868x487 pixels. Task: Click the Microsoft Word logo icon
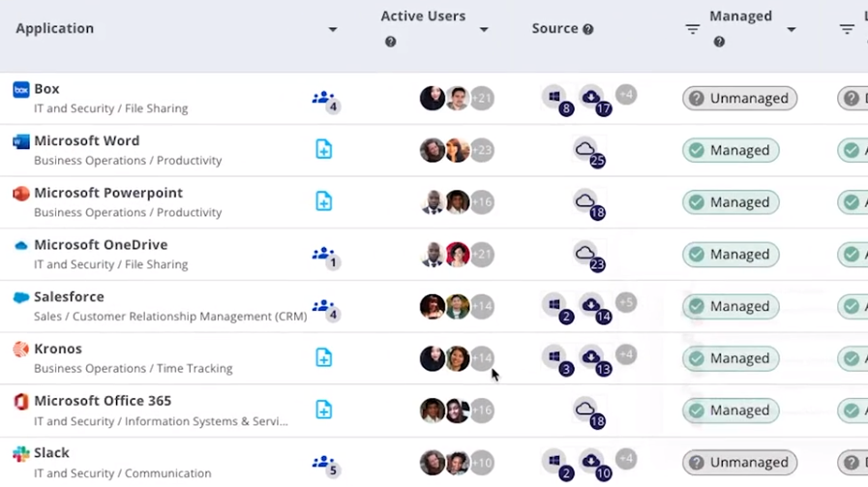21,141
